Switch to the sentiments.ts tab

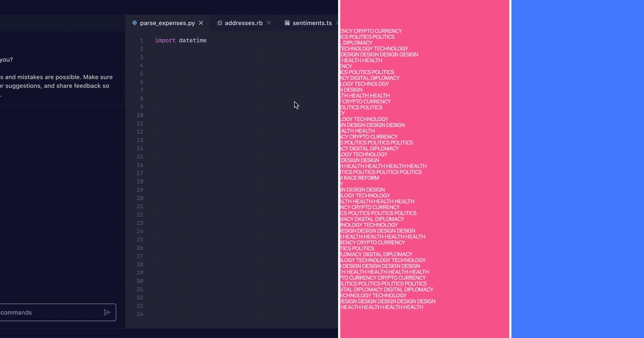pos(311,23)
